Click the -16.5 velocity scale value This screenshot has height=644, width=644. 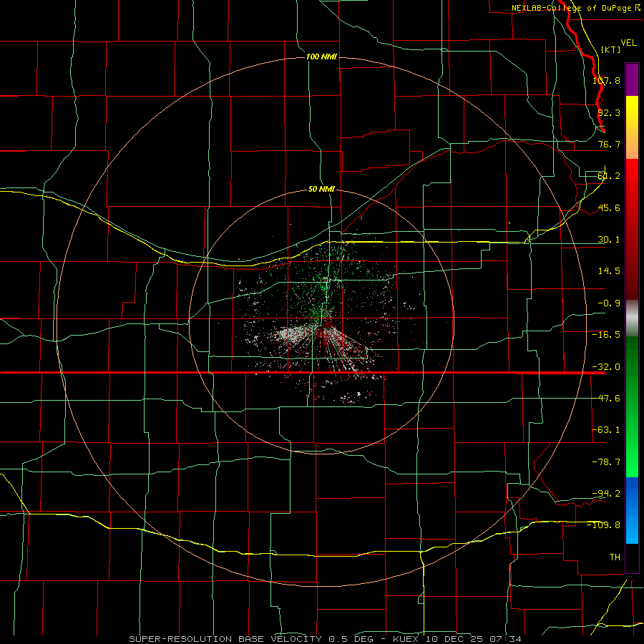(606, 335)
